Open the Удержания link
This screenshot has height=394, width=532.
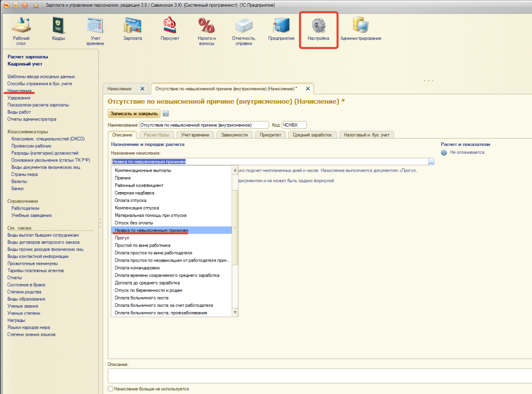click(x=19, y=98)
